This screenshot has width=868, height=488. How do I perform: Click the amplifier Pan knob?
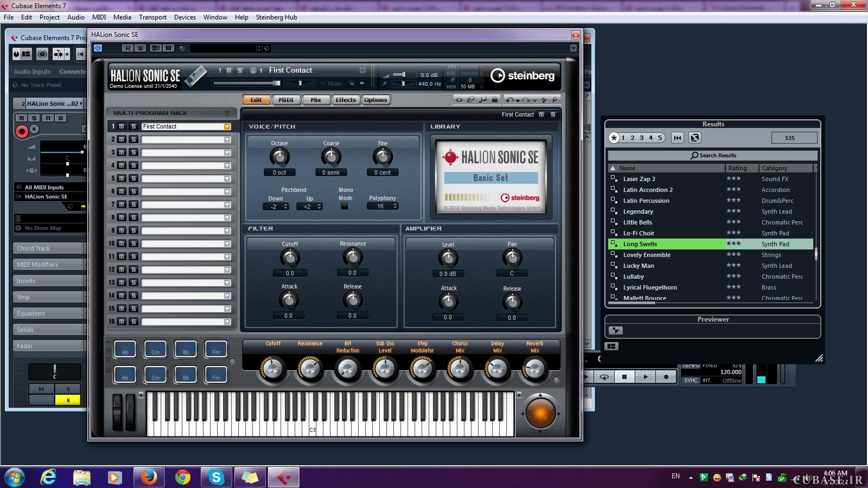pos(512,258)
